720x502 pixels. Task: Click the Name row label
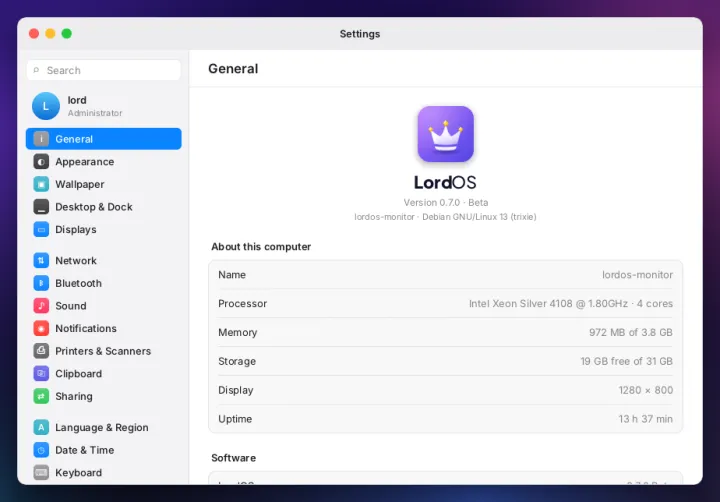(x=232, y=275)
